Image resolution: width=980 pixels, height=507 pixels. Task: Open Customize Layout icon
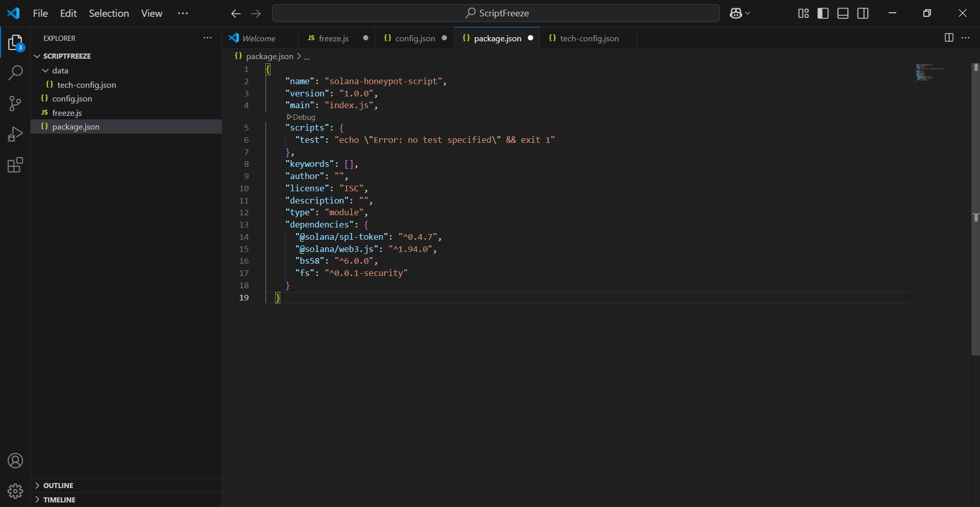803,14
